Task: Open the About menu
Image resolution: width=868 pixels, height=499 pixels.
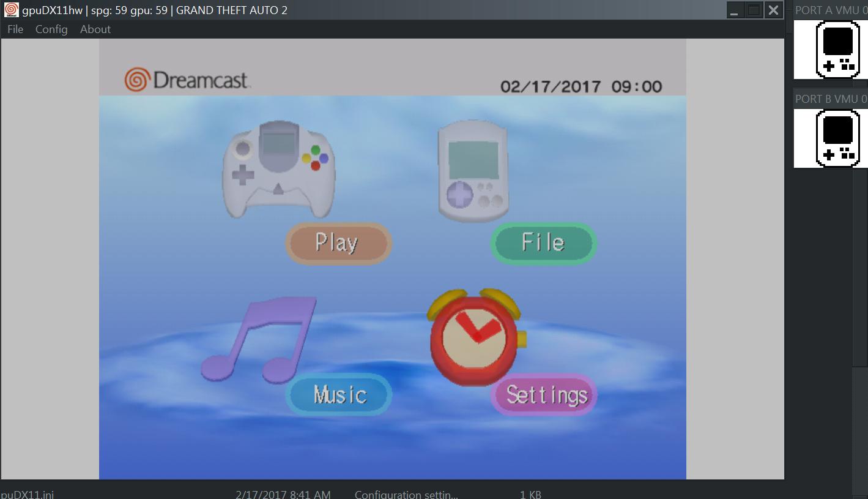Action: coord(95,29)
